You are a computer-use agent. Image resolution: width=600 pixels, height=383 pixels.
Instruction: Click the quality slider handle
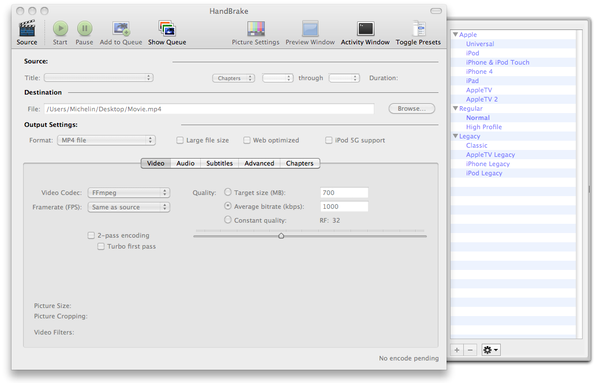tap(281, 236)
